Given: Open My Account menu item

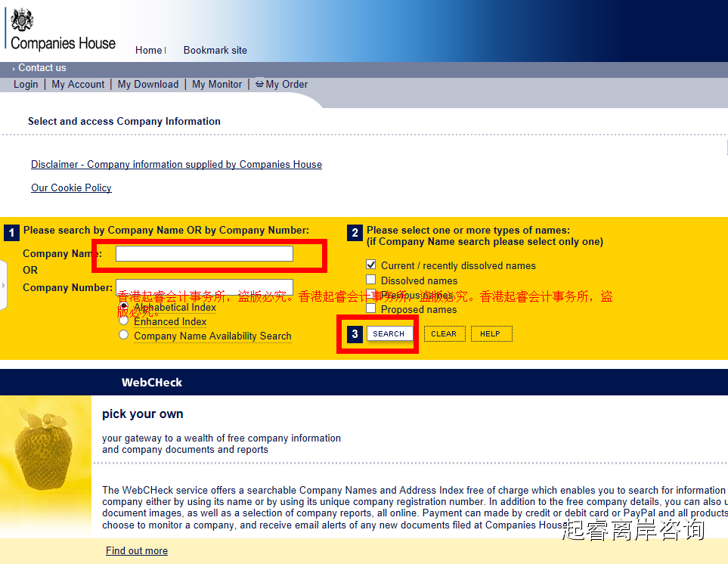Looking at the screenshot, I should pos(78,85).
